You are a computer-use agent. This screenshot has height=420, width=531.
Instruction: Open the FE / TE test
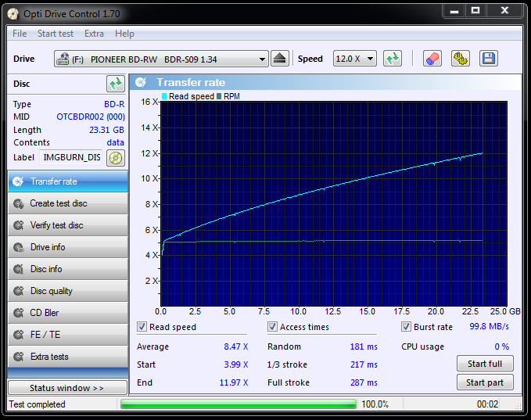[68, 335]
